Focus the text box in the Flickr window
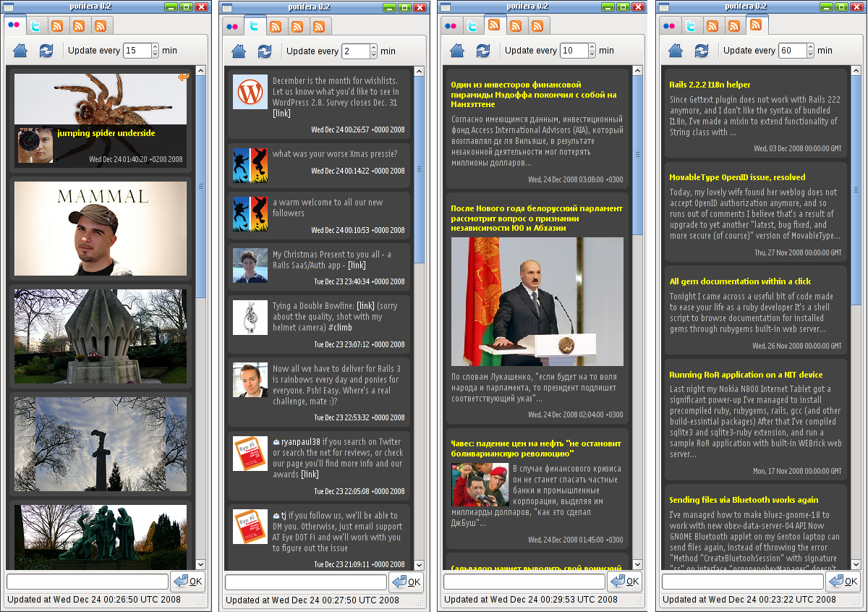This screenshot has height=612, width=868. [88, 582]
